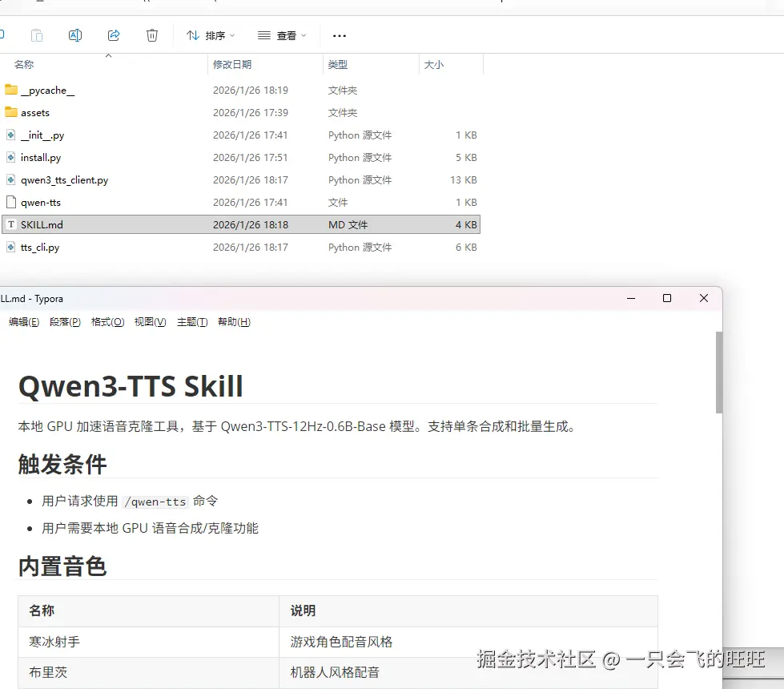Click the 说明 table header cell
This screenshot has height=689, width=784.
(468, 611)
